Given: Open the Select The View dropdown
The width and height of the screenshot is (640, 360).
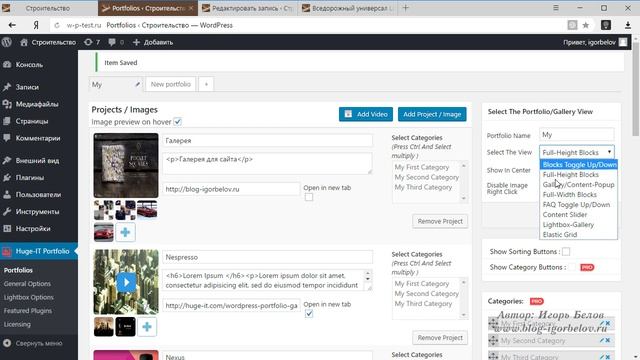Looking at the screenshot, I should tap(577, 152).
